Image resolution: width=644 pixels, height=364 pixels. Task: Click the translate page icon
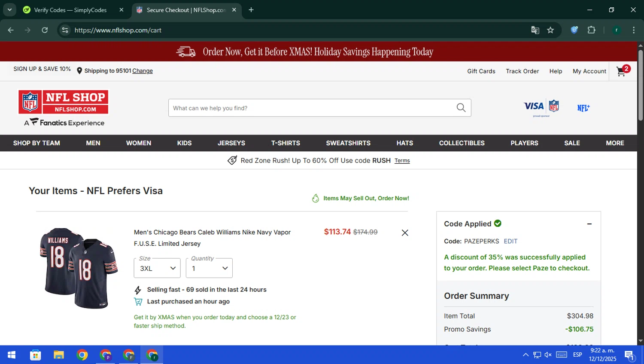(535, 30)
